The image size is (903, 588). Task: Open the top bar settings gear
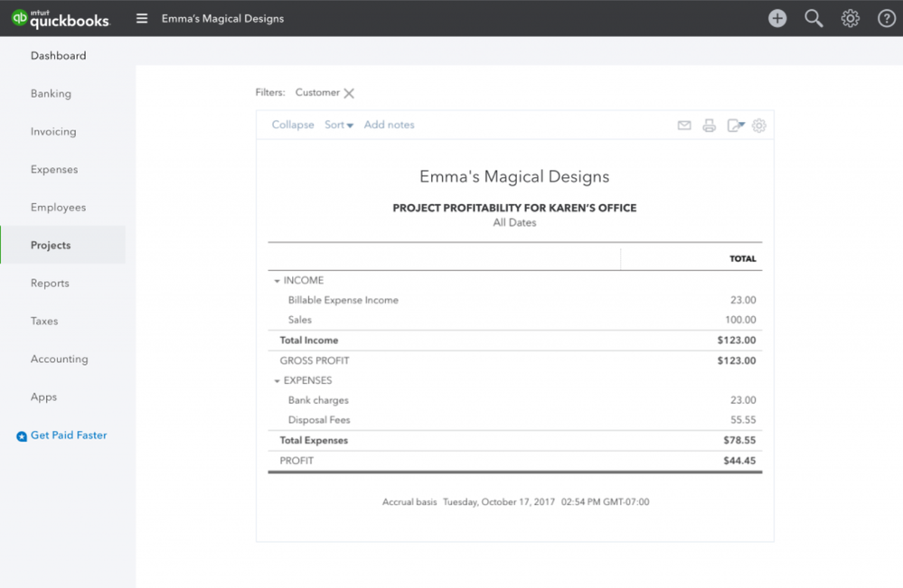click(x=850, y=18)
